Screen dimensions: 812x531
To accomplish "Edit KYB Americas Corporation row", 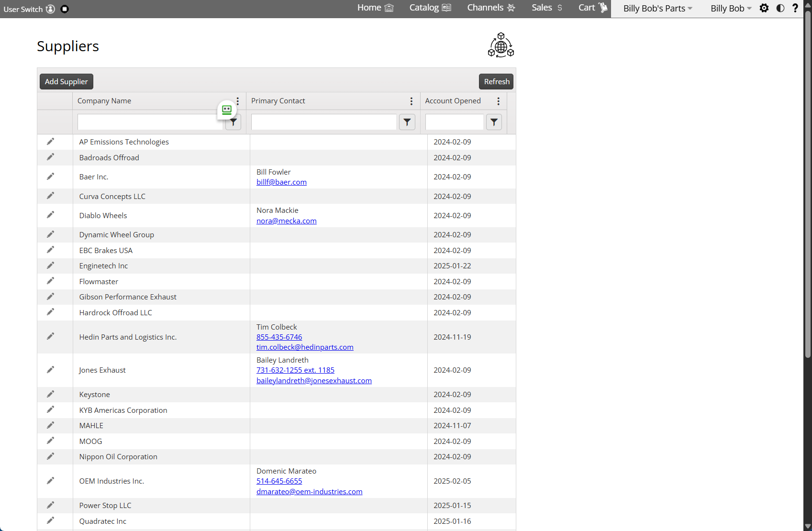I will click(x=50, y=409).
